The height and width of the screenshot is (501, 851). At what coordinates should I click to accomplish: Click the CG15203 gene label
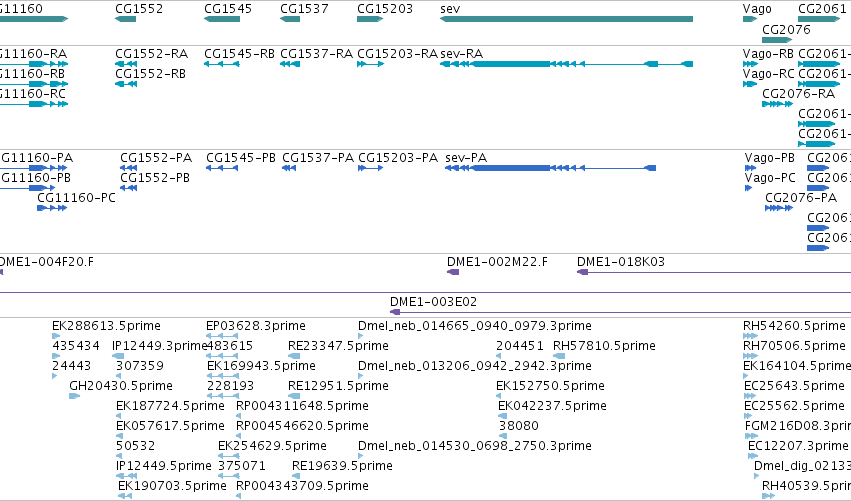coord(385,9)
